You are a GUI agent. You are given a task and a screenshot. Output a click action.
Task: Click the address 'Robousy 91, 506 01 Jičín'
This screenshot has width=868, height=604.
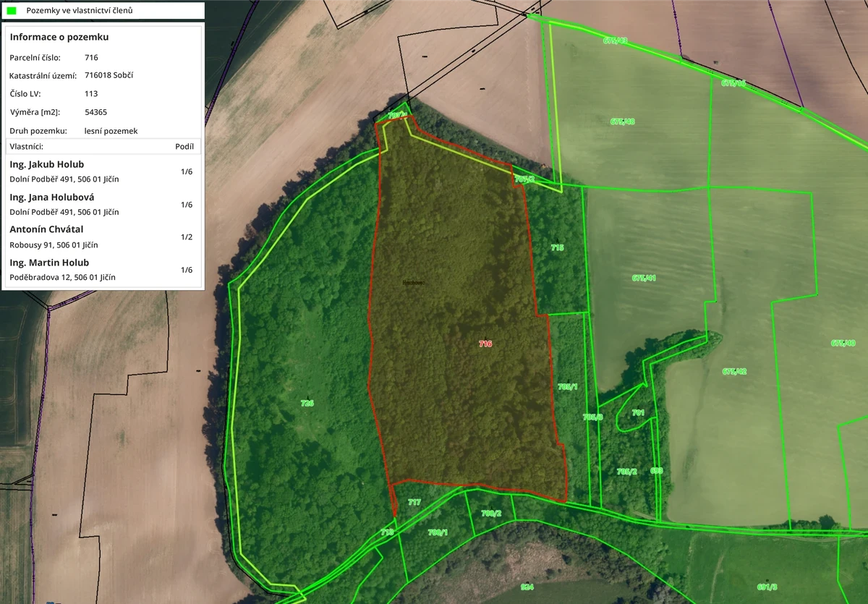[x=54, y=244]
